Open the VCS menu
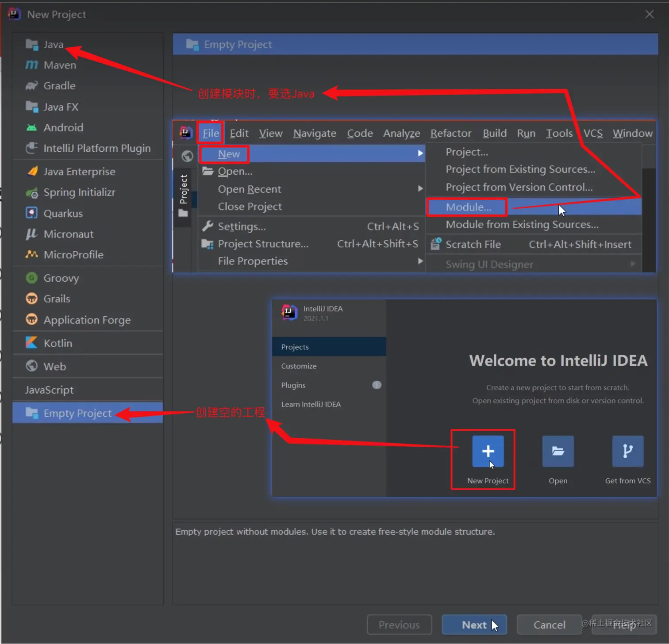Screen dimensions: 669x644 (x=593, y=133)
